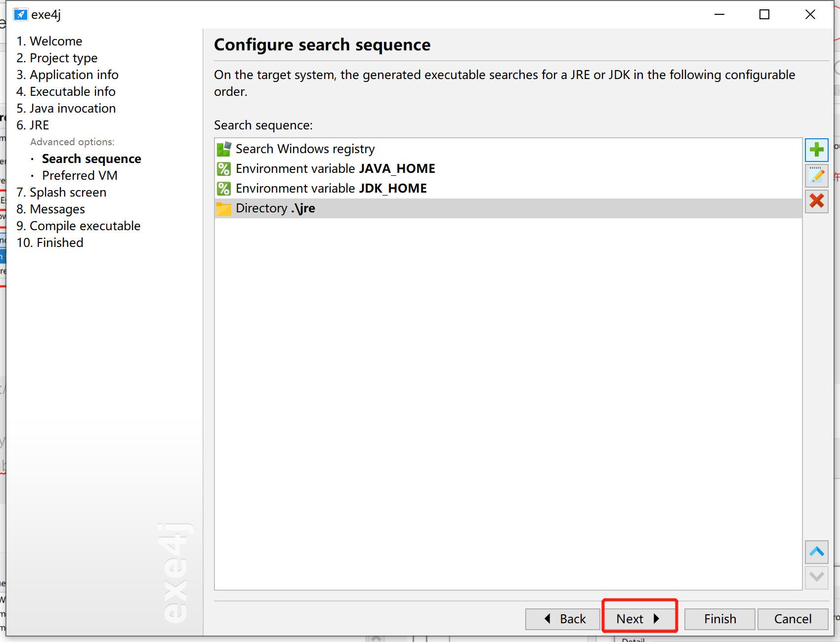
Task: Click the pencil edit entry icon
Action: [816, 175]
